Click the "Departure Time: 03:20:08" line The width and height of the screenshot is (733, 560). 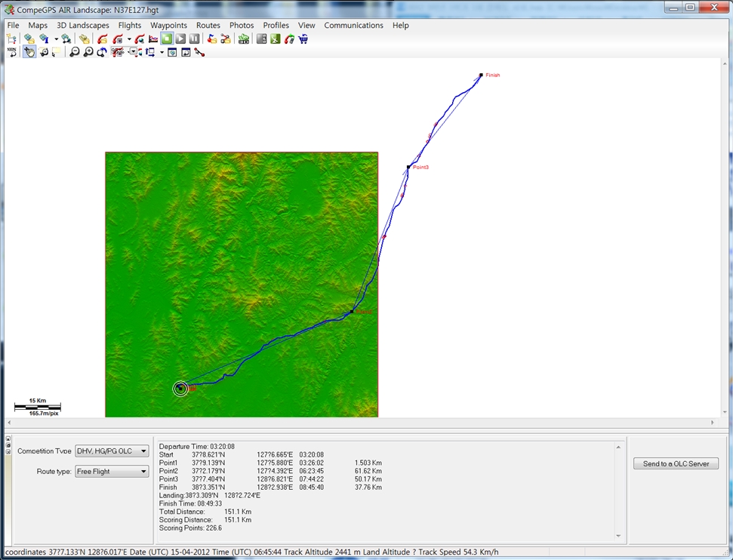[197, 446]
